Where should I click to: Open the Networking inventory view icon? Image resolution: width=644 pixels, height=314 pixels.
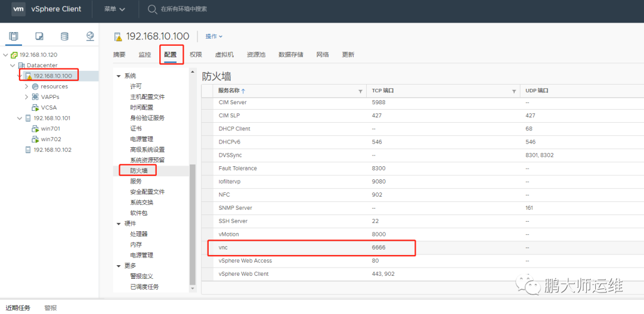91,36
